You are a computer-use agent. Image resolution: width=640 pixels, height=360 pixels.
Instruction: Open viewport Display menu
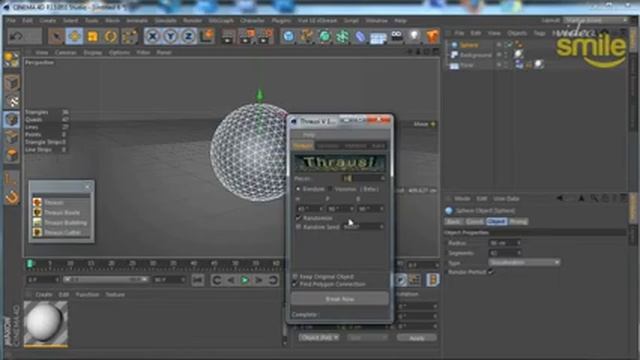pos(93,53)
